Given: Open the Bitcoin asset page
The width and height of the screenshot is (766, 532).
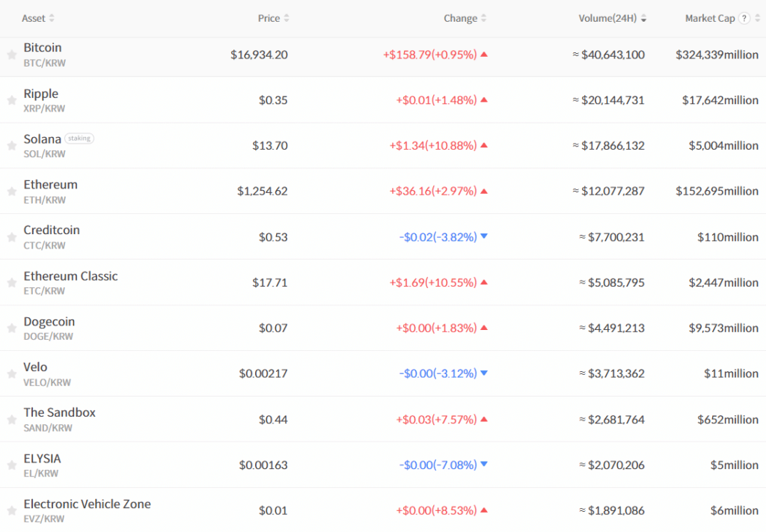Looking at the screenshot, I should (43, 47).
